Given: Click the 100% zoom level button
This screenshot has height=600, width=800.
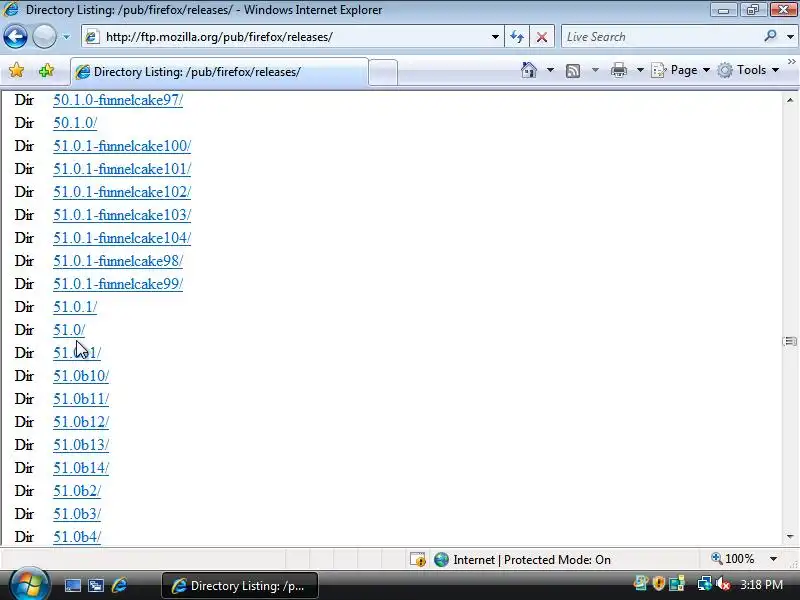Looking at the screenshot, I should click(x=733, y=559).
